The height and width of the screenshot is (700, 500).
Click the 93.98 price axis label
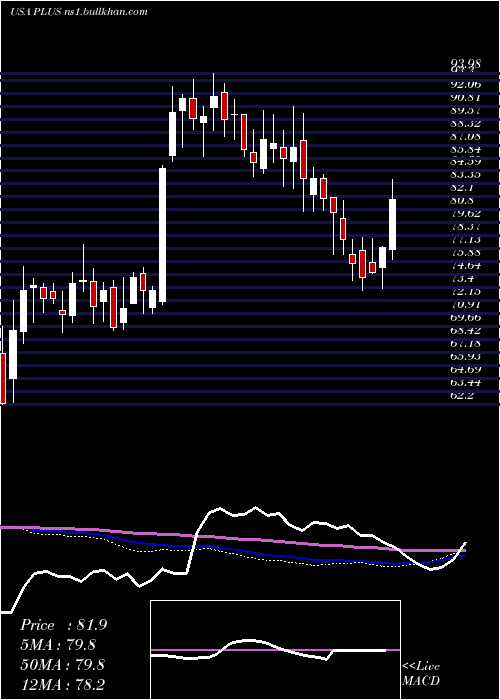[x=465, y=65]
